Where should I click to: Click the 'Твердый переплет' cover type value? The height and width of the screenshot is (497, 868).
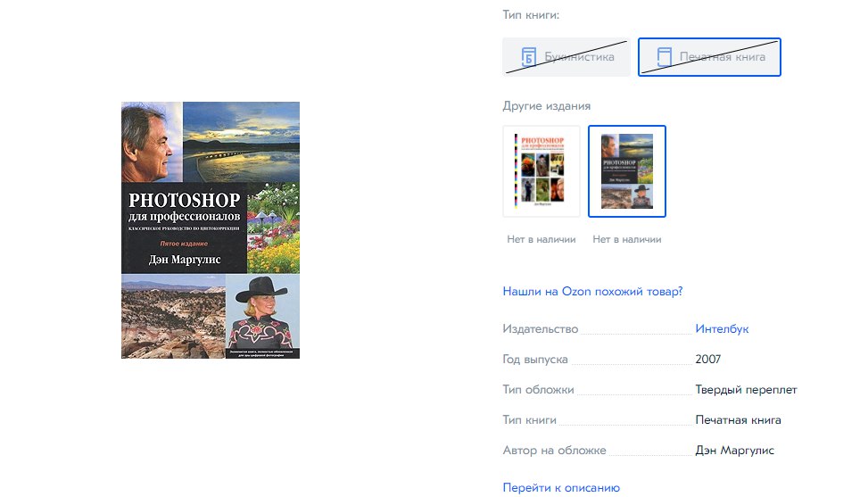pos(746,390)
